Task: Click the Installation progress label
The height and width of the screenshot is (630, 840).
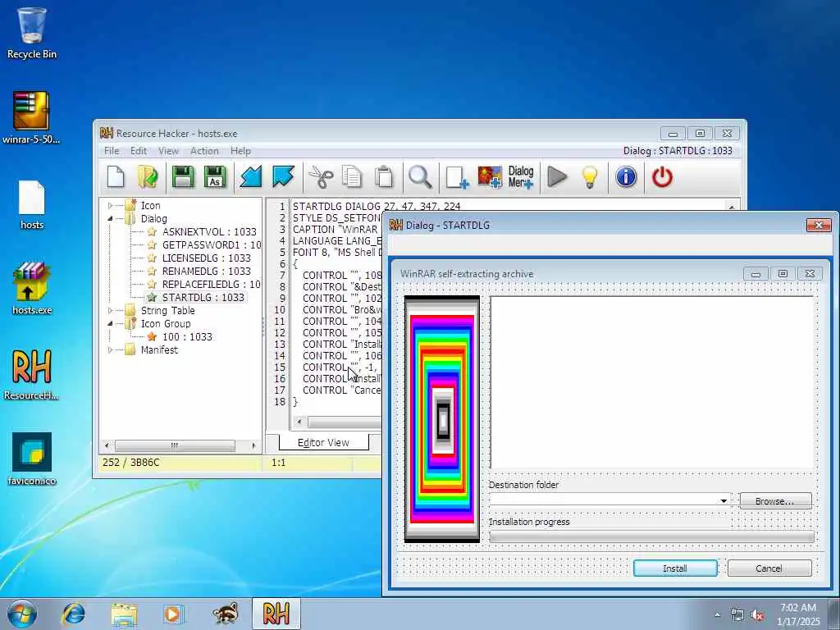Action: click(x=529, y=522)
